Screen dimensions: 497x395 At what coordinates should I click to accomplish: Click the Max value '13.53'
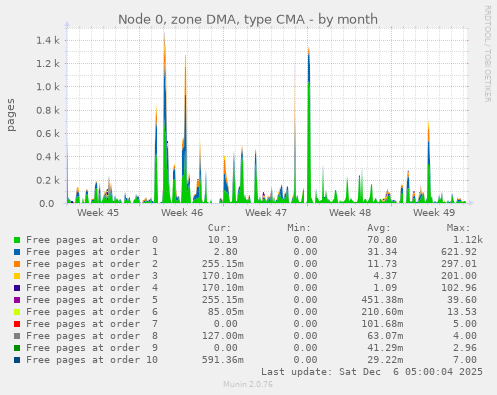tap(462, 312)
